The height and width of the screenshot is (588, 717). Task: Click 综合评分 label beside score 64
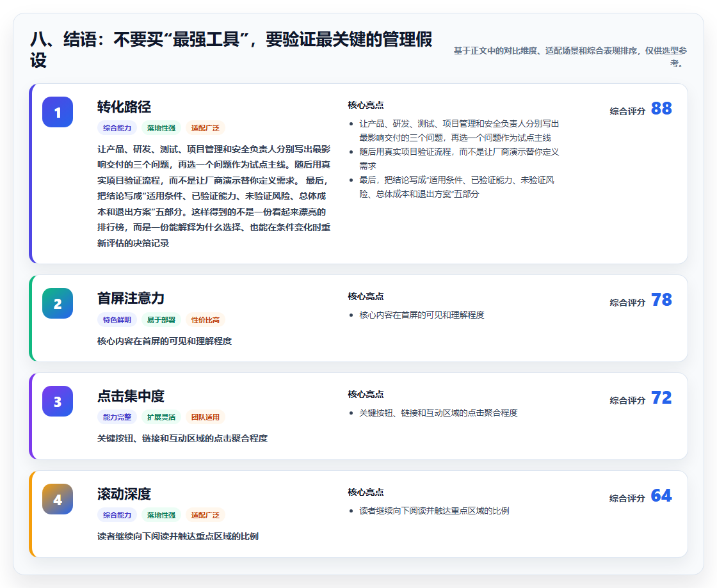(627, 498)
